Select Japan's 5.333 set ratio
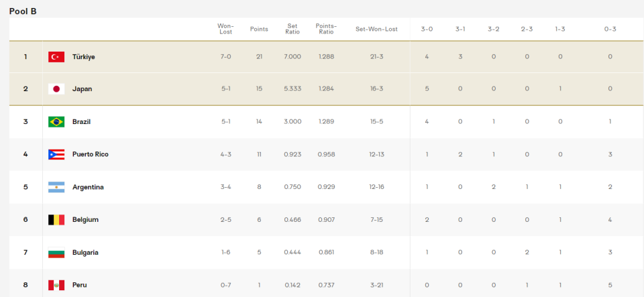Viewport: 644px width, 297px height. [x=292, y=89]
